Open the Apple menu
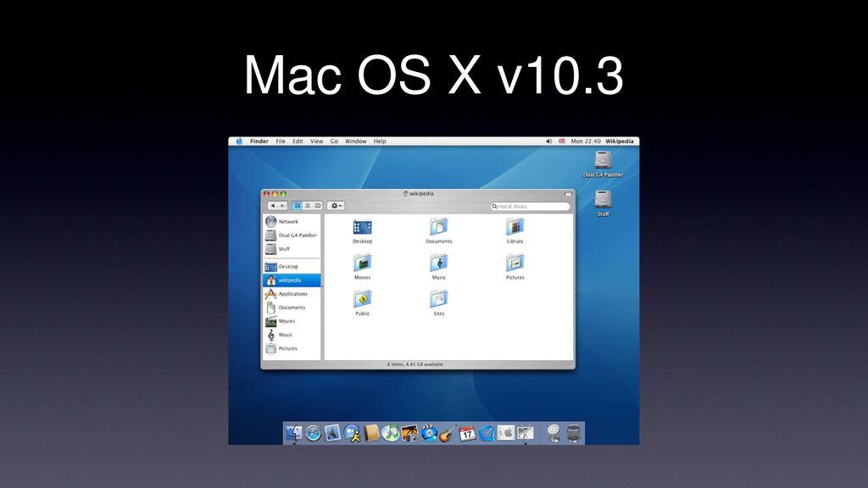 pos(239,141)
